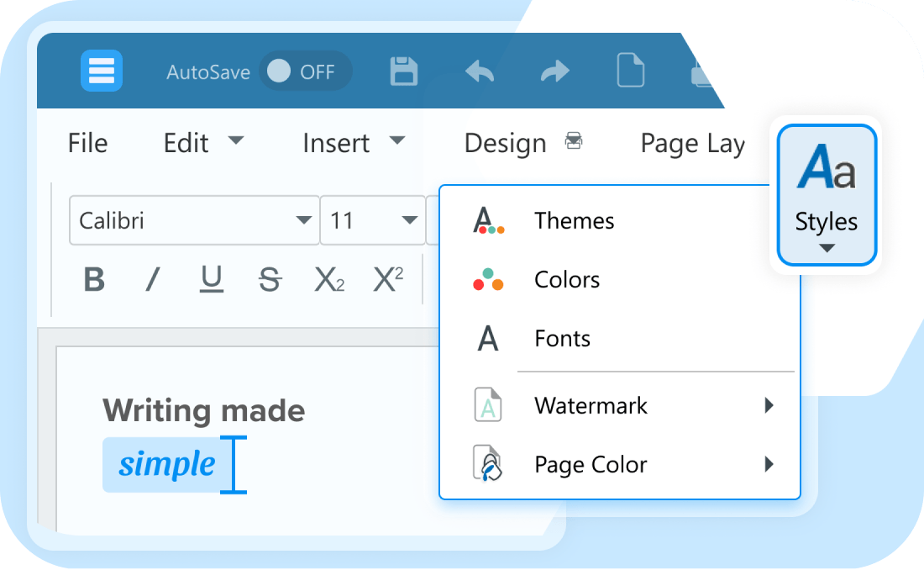Open the Insert menu
924x570 pixels.
click(x=353, y=144)
